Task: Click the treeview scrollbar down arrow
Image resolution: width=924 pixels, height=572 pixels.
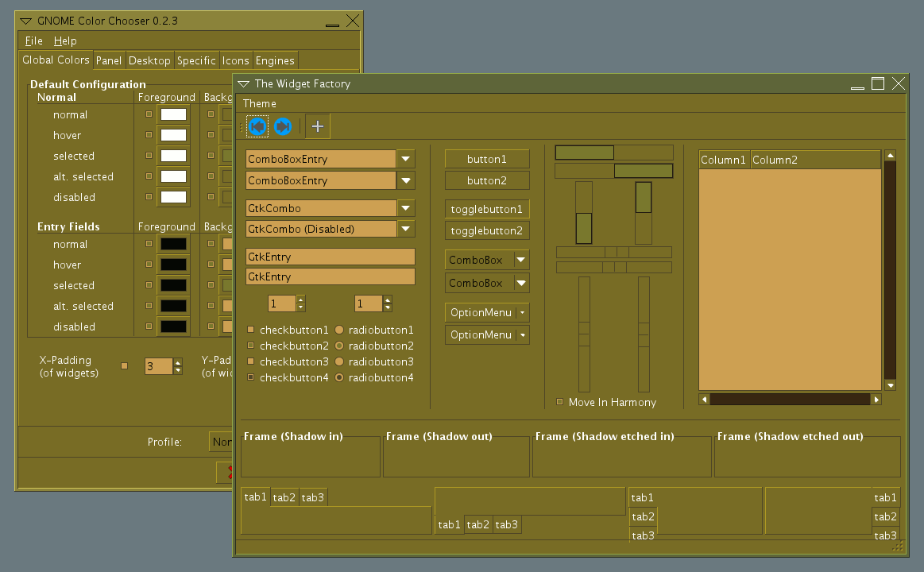Action: pyautogui.click(x=891, y=386)
